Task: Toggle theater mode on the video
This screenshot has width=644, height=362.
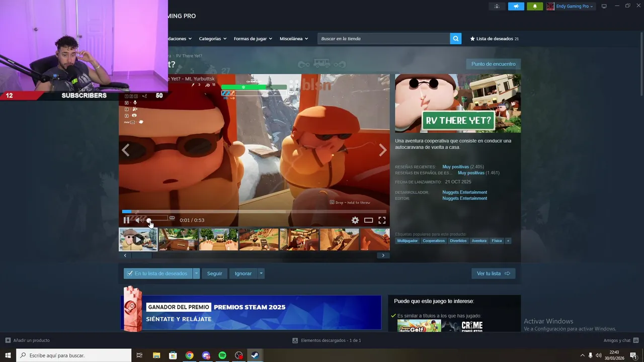Action: coord(368,220)
